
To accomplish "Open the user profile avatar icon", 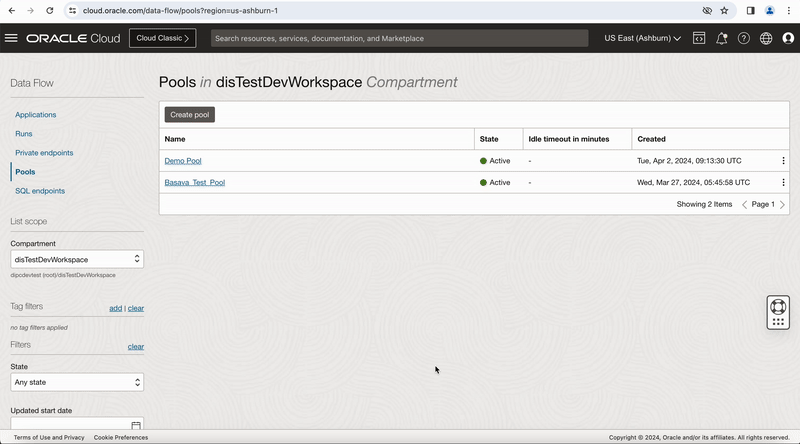I will click(788, 38).
